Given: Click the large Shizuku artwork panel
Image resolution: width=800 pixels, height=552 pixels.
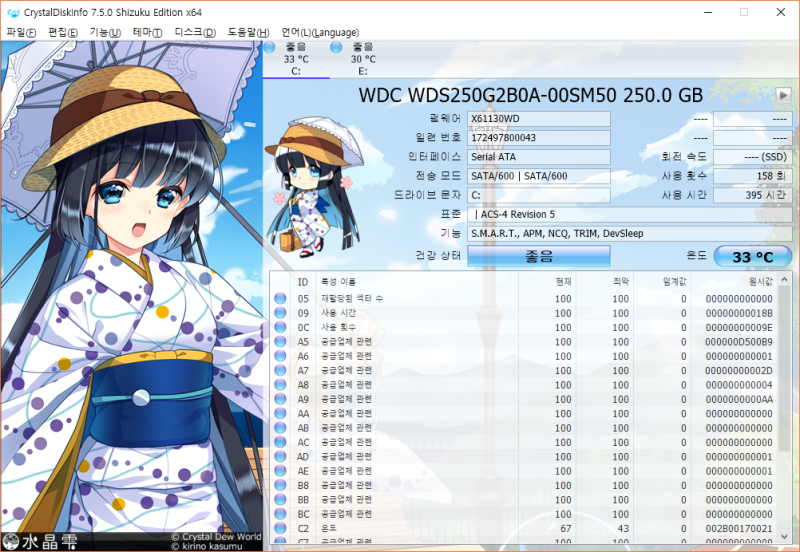Looking at the screenshot, I should click(132, 296).
